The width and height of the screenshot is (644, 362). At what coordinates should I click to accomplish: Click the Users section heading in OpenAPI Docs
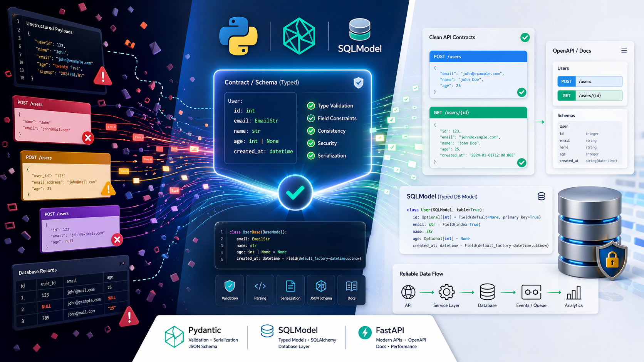[x=563, y=68]
